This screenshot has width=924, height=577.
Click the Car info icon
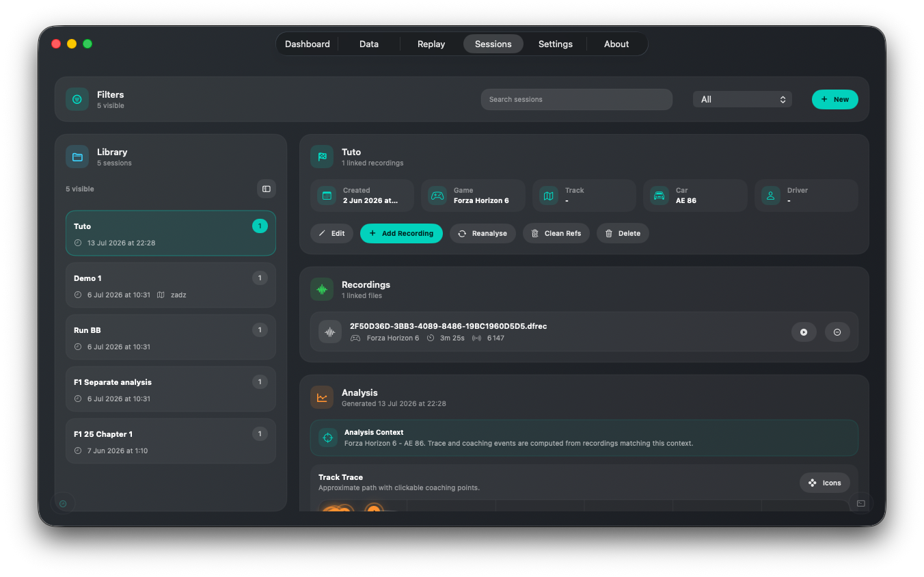coord(659,196)
